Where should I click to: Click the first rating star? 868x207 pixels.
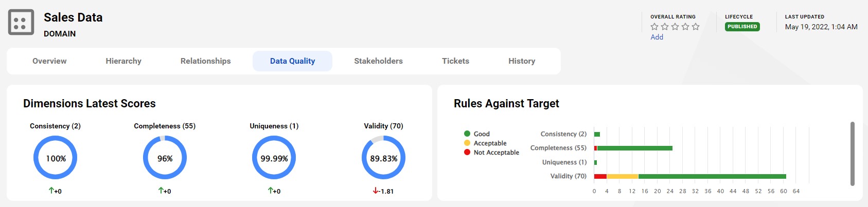tap(654, 27)
